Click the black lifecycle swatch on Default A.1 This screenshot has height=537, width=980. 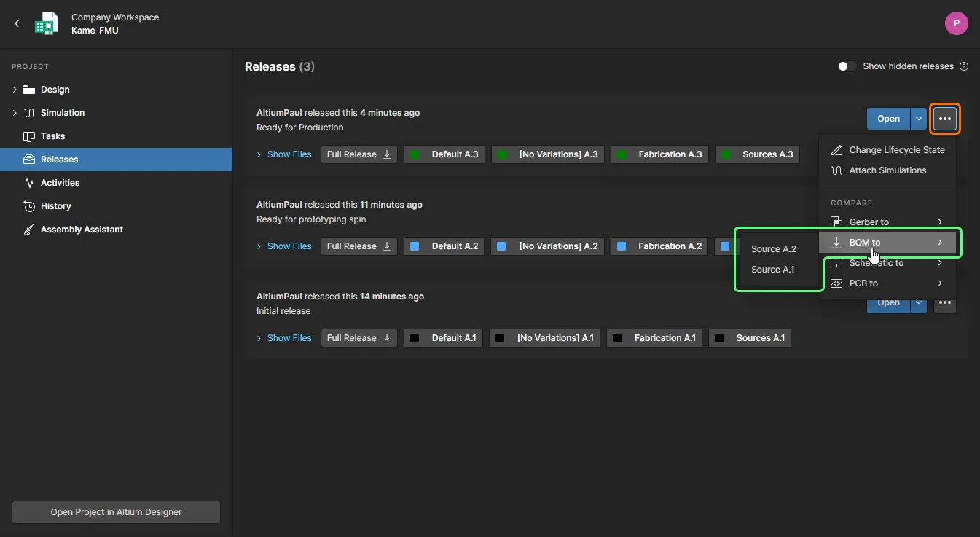pyautogui.click(x=415, y=338)
